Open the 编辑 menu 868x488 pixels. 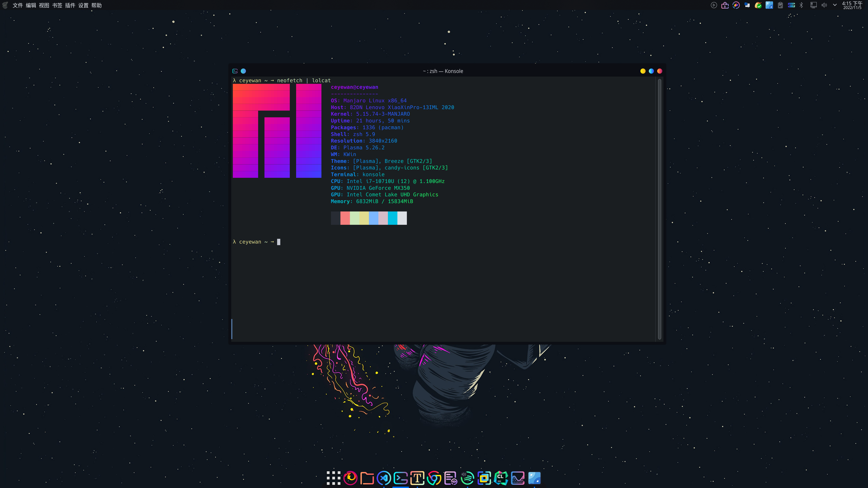31,5
